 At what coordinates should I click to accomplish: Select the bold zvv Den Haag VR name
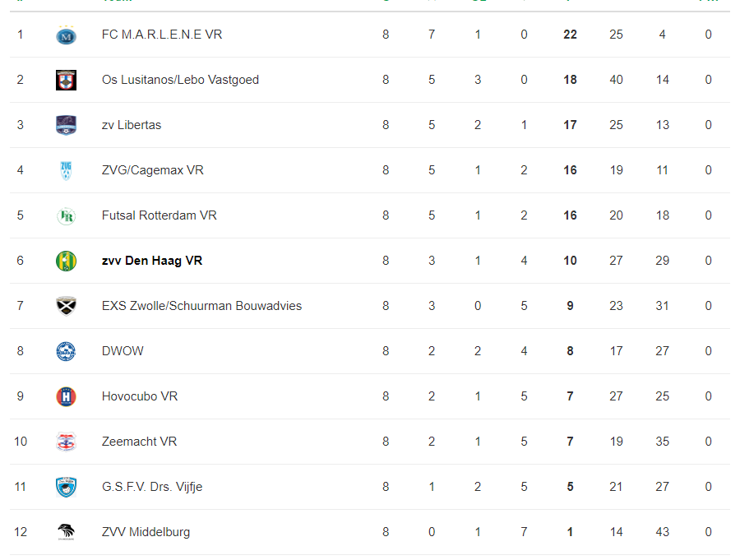152,261
